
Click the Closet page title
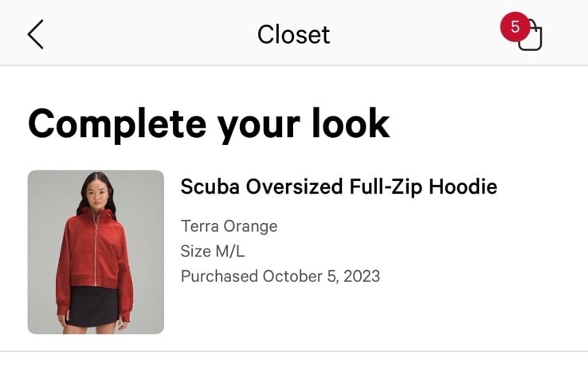point(293,34)
